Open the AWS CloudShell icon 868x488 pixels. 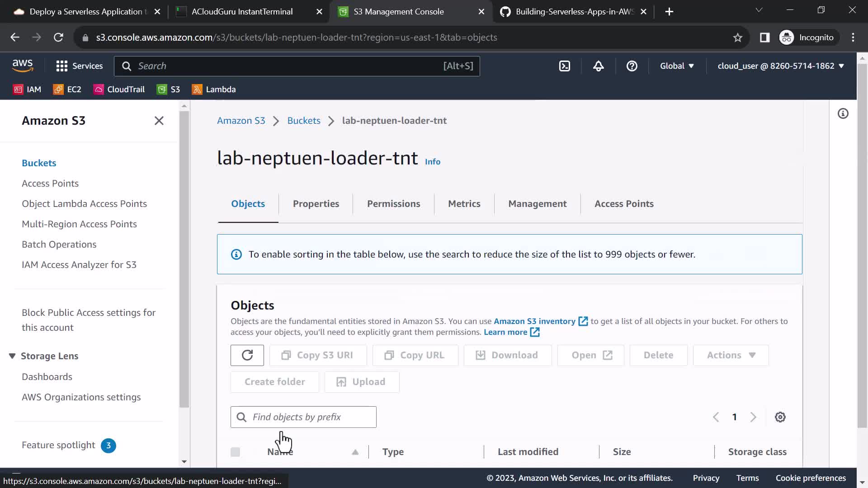(565, 66)
